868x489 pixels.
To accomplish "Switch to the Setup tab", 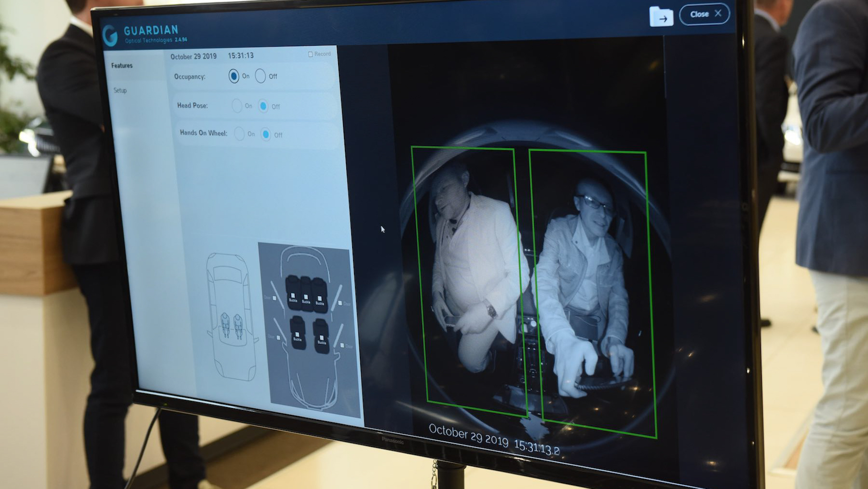I will tap(120, 90).
